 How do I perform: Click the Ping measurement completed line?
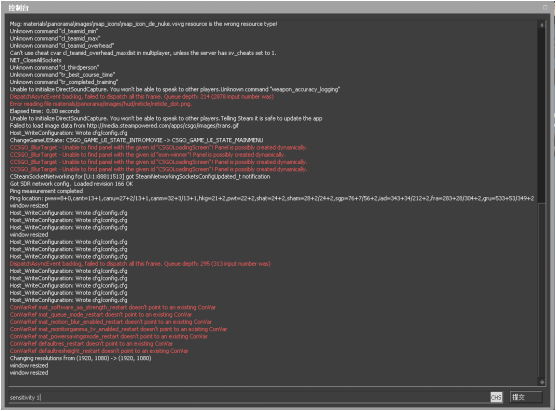pos(46,191)
